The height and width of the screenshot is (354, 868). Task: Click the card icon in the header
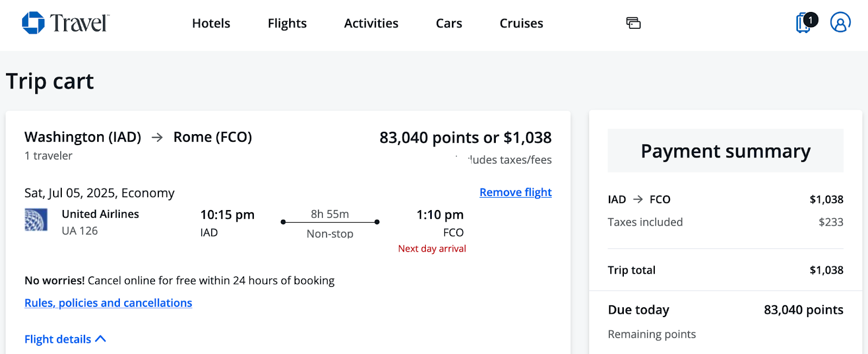[x=633, y=23]
